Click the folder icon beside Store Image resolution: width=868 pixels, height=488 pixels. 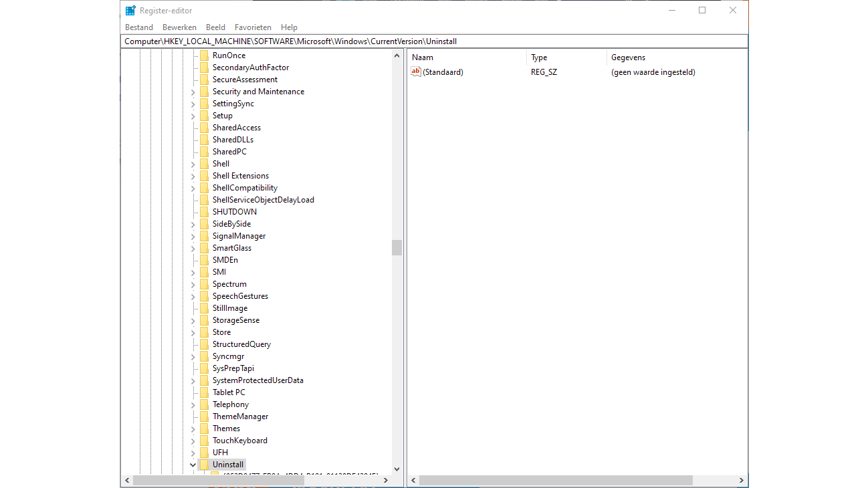tap(205, 332)
